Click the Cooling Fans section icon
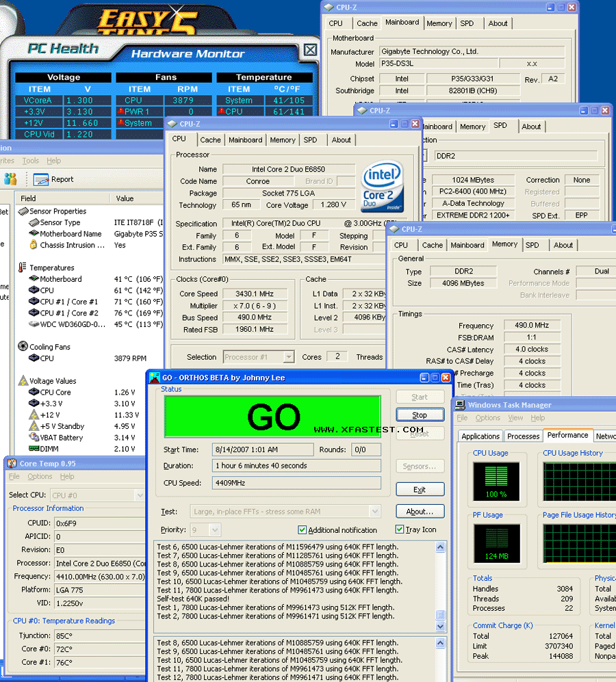616x682 pixels. (x=23, y=346)
